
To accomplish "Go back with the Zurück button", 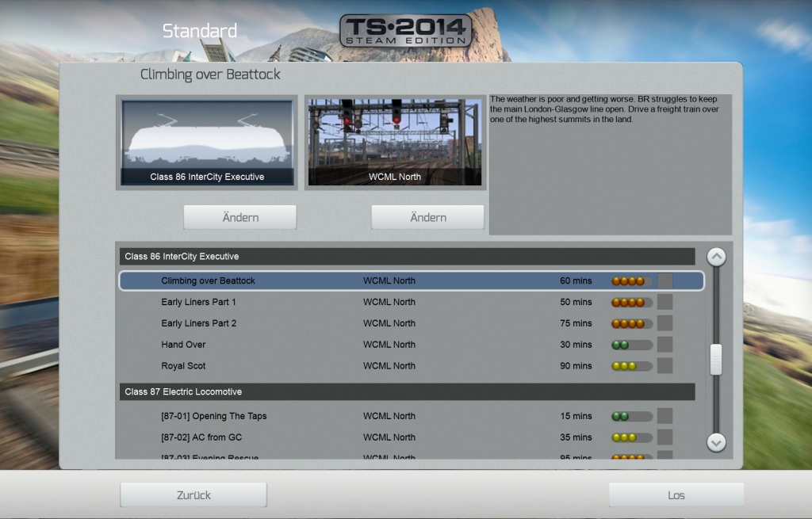I will click(x=193, y=495).
